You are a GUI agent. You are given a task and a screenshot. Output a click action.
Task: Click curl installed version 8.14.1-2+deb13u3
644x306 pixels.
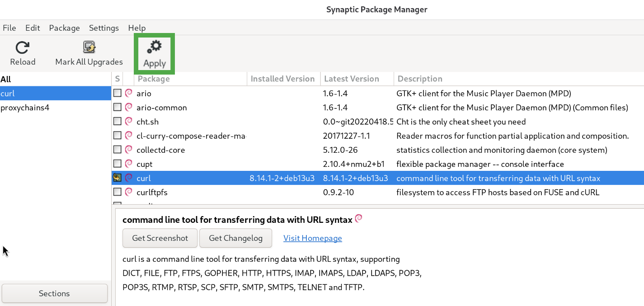coord(282,178)
